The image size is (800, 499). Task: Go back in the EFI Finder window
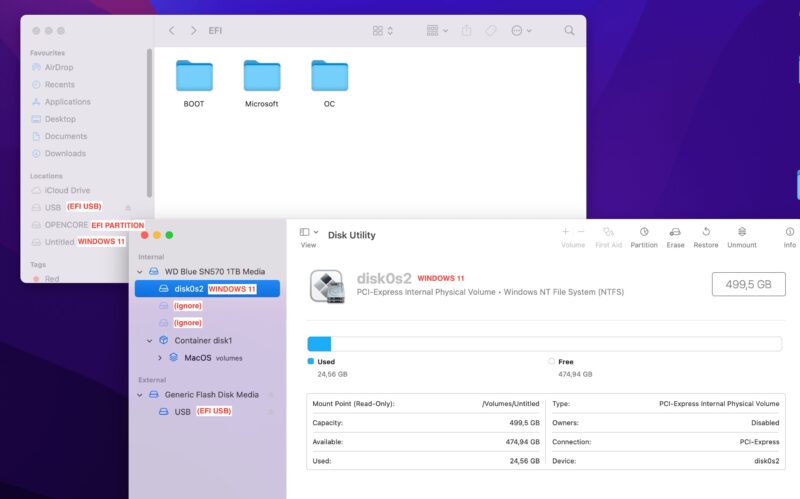click(172, 31)
